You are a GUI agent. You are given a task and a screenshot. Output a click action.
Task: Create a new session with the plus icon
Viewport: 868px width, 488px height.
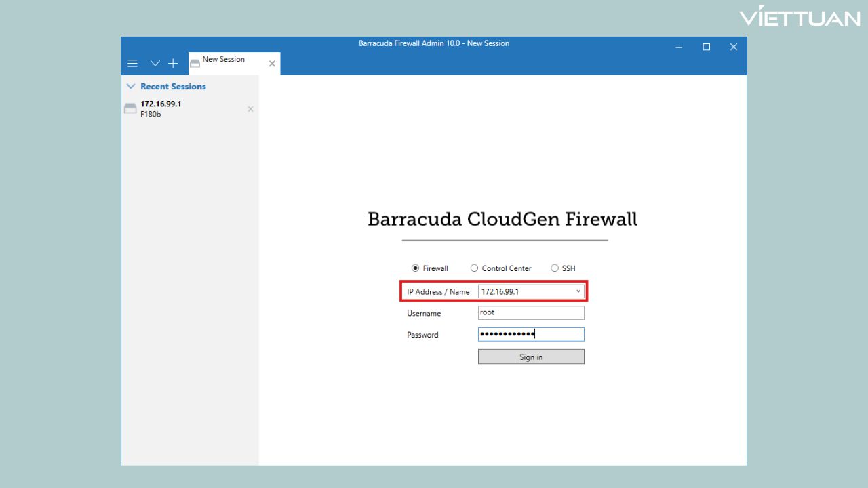[x=173, y=63]
